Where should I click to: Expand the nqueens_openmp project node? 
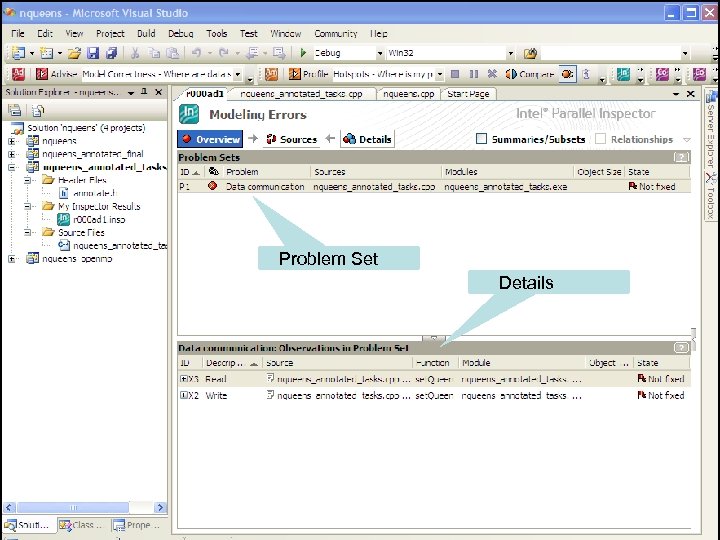pyautogui.click(x=11, y=259)
